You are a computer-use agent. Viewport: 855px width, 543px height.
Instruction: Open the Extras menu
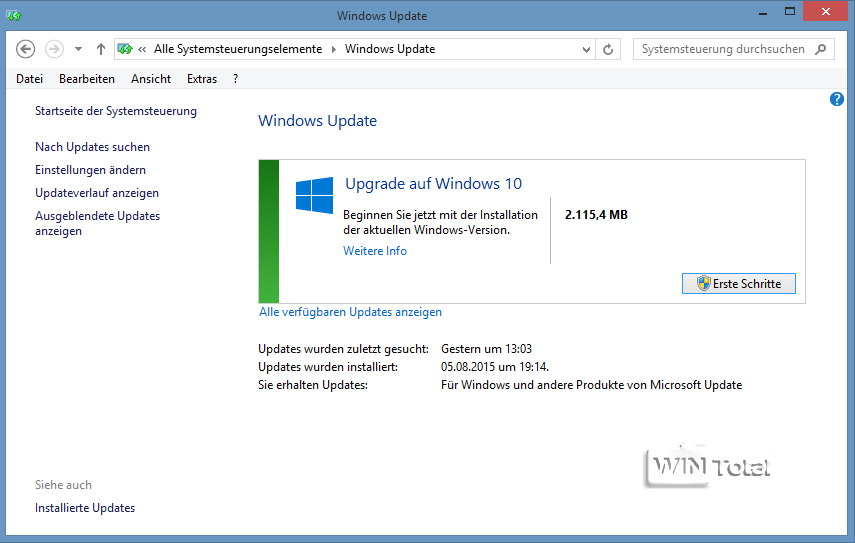[x=202, y=79]
